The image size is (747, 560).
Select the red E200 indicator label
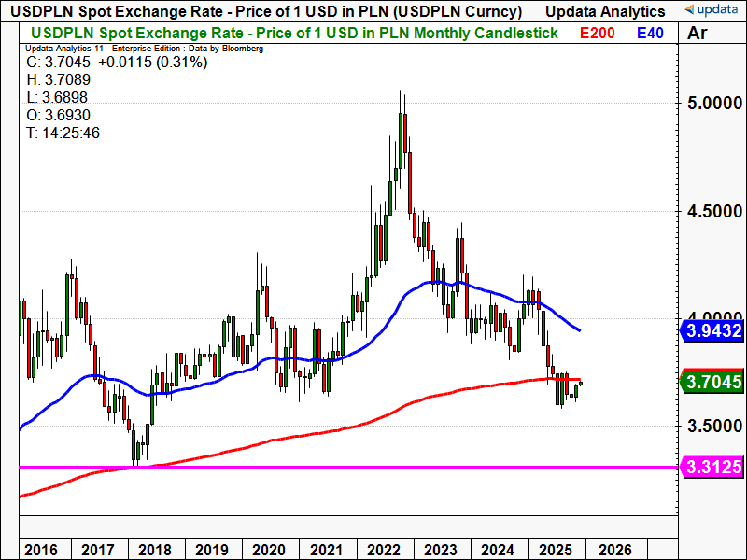599,34
